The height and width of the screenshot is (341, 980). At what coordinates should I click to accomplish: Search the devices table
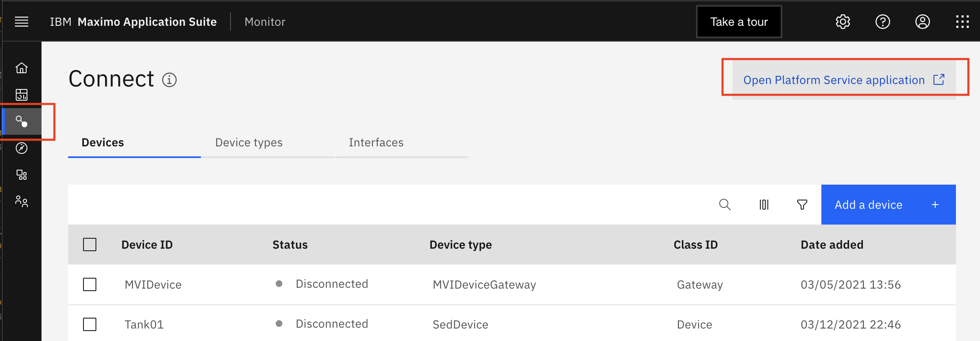[x=725, y=205]
